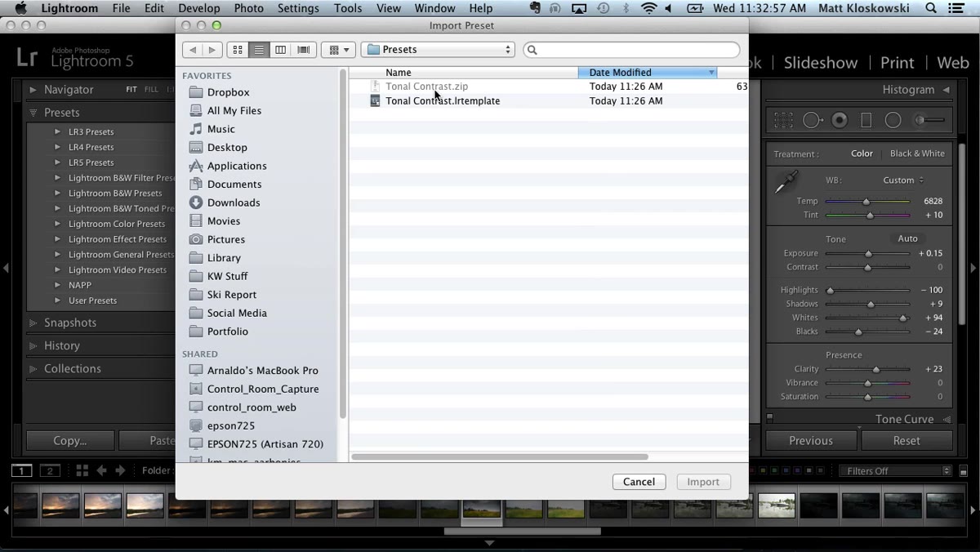The image size is (980, 552).
Task: Select the graduated filter tool icon
Action: pos(866,120)
